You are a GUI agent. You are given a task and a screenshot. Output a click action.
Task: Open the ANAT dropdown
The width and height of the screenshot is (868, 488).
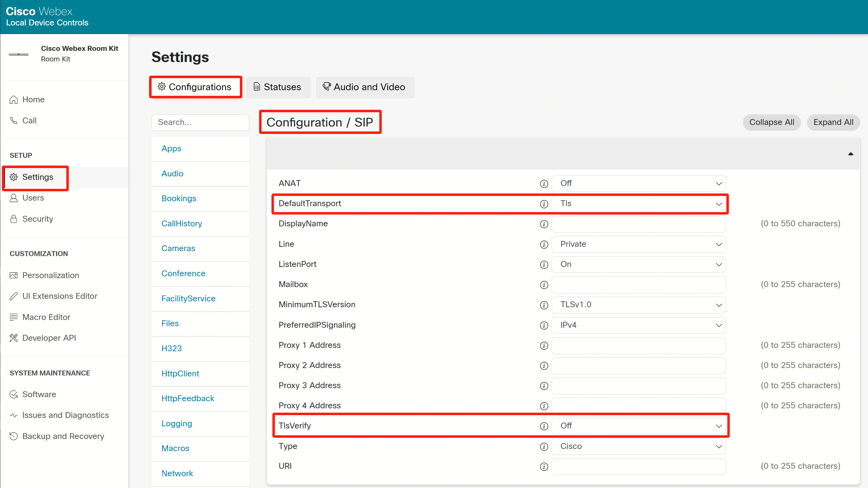pos(639,183)
